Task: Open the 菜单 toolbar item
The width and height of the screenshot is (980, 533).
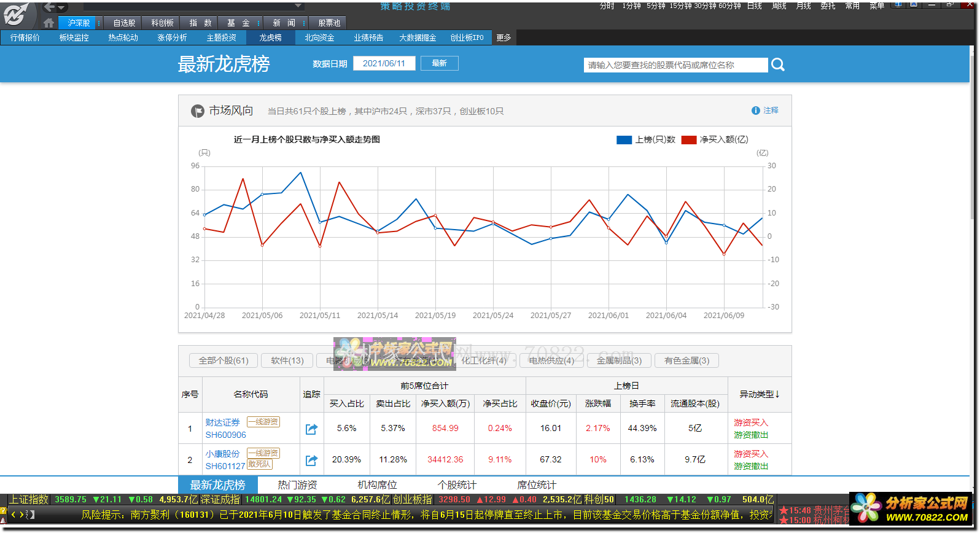Action: click(x=877, y=6)
